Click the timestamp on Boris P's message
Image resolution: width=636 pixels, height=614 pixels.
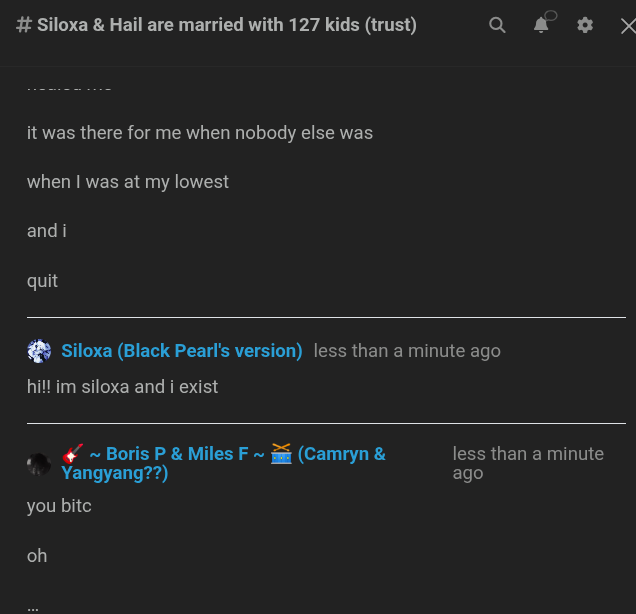click(527, 463)
